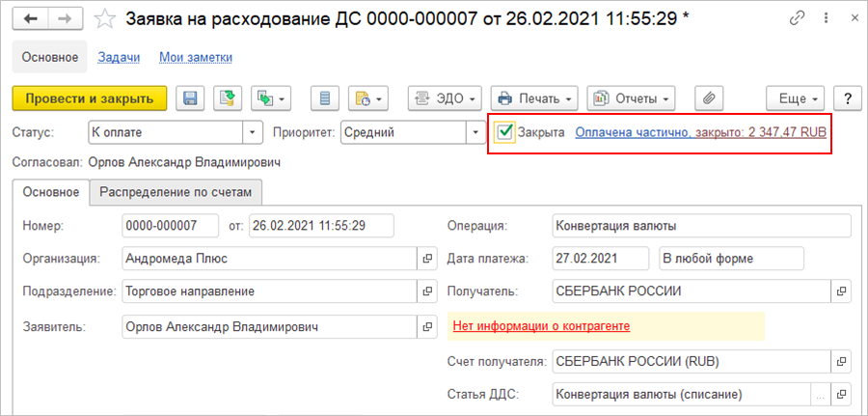
Task: Click the Подразделение field Торговое направление
Action: click(x=268, y=291)
